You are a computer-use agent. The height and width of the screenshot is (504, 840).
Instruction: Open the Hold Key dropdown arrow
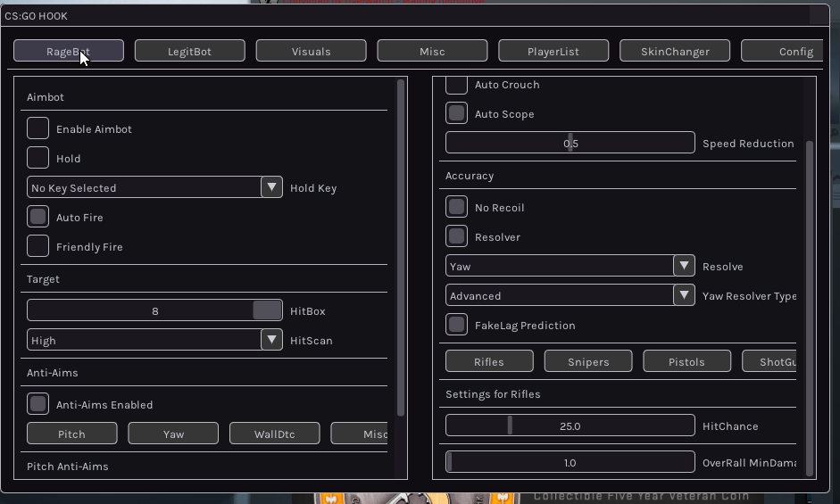click(271, 187)
